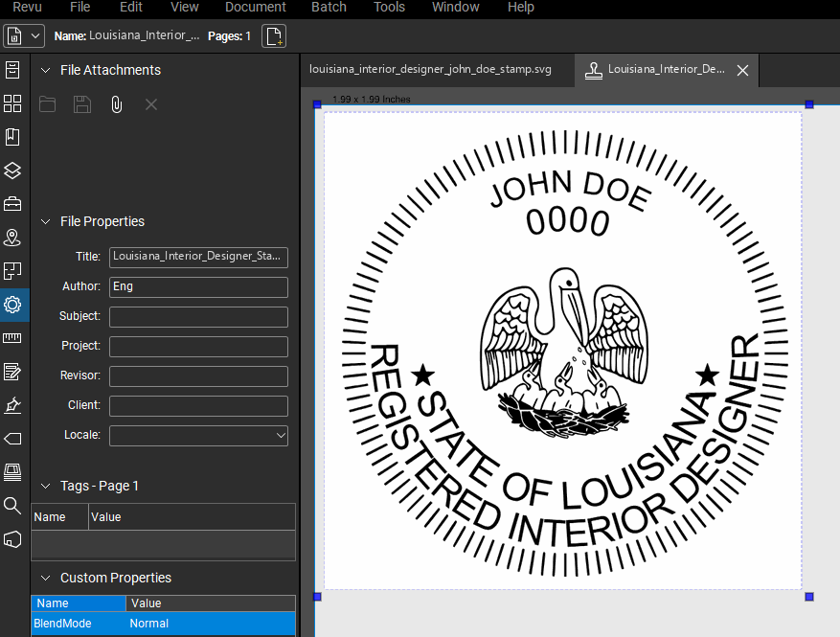Click the bottom-right blue selection handle
Viewport: 840px width, 637px height.
tap(809, 596)
